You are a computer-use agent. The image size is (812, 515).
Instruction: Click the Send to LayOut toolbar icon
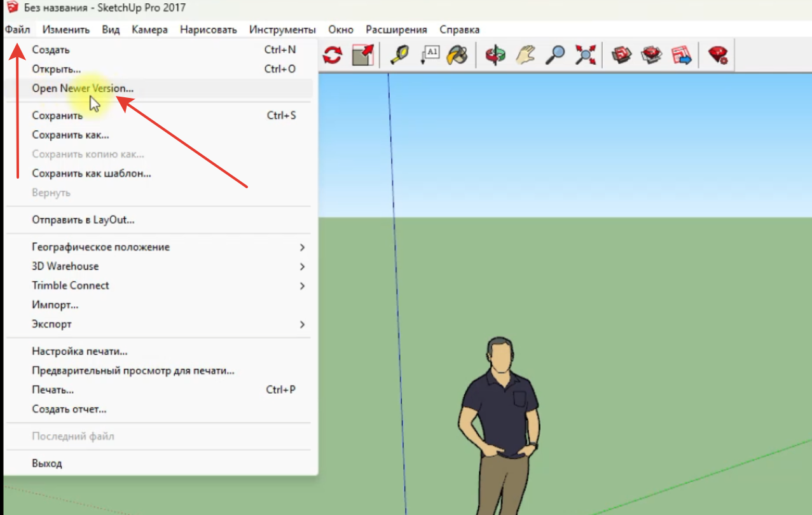point(682,55)
